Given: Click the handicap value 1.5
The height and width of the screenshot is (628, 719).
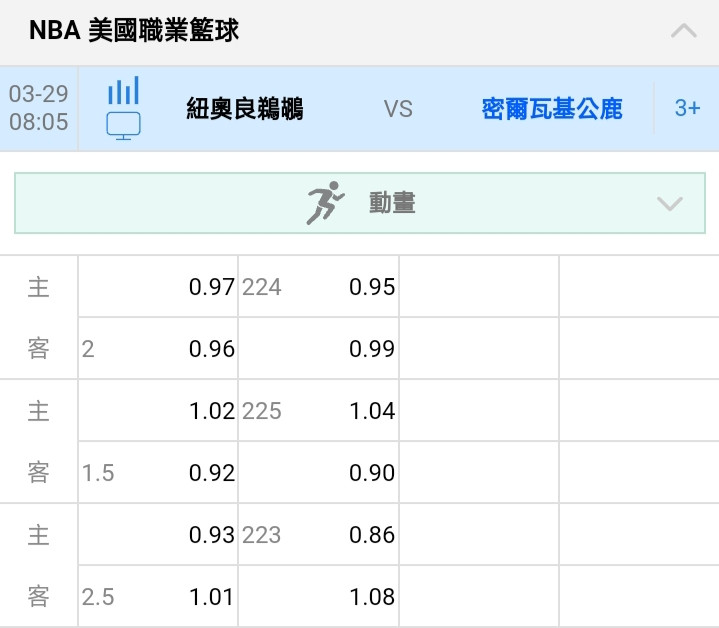Looking at the screenshot, I should [x=98, y=473].
